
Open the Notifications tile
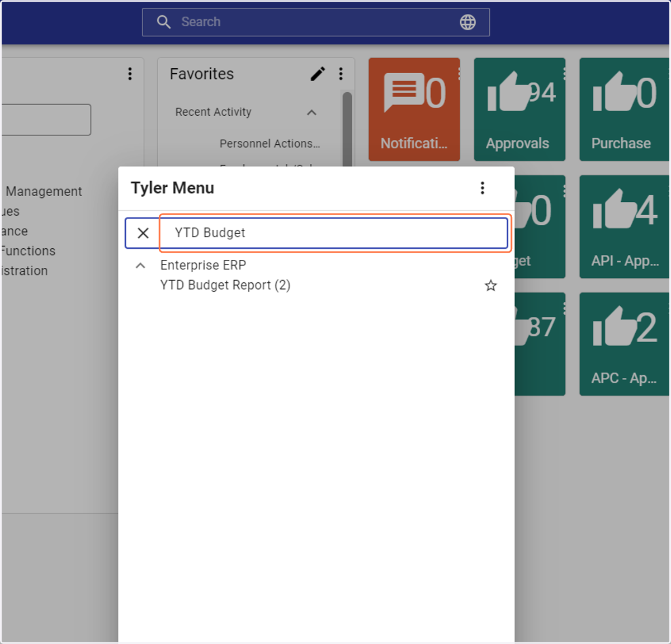(414, 110)
